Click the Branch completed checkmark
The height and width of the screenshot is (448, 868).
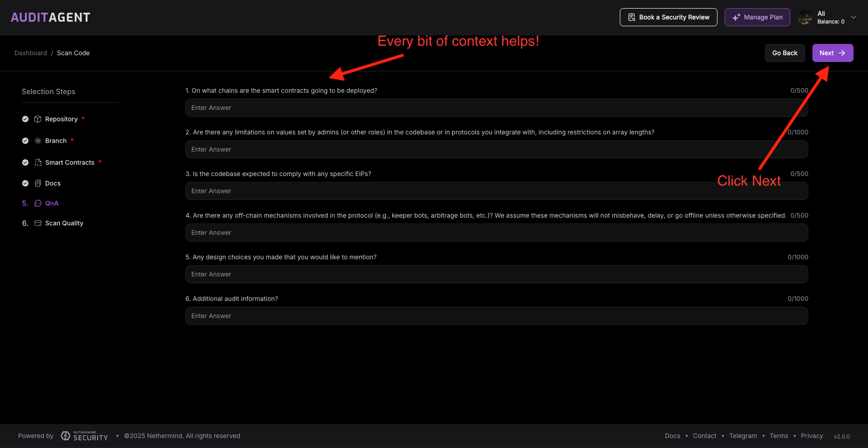pos(25,141)
